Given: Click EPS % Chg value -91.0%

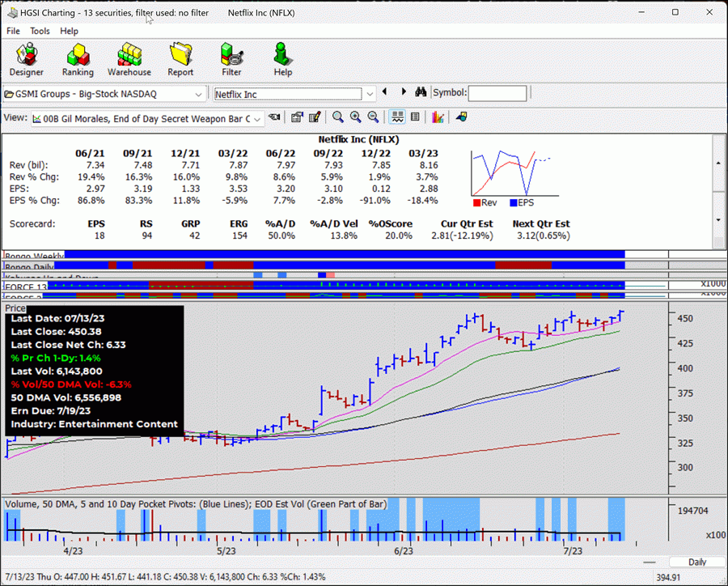Looking at the screenshot, I should (x=375, y=201).
